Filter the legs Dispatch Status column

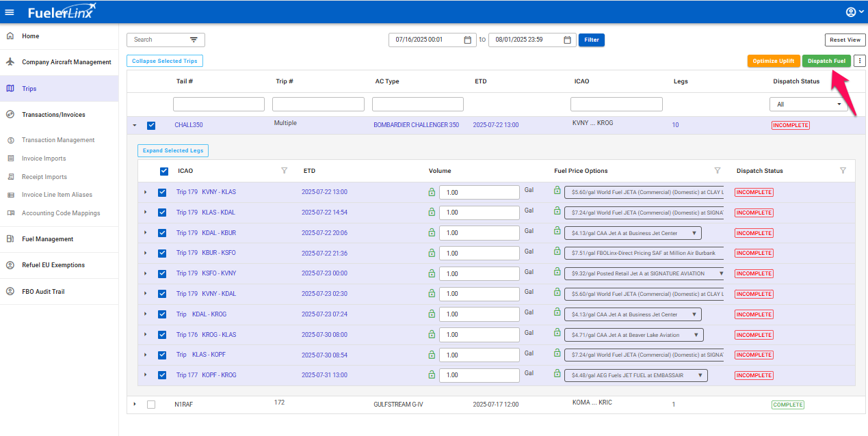843,171
